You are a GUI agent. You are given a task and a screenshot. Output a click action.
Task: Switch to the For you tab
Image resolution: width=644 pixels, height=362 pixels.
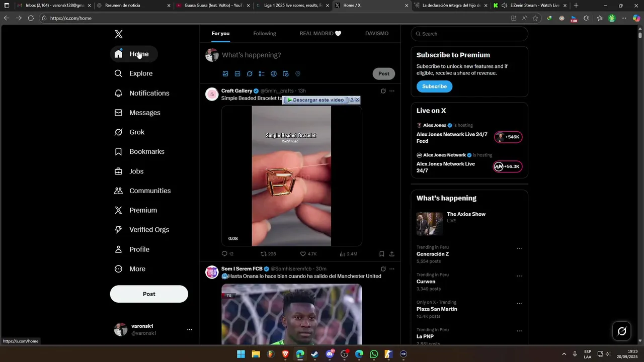pyautogui.click(x=220, y=33)
